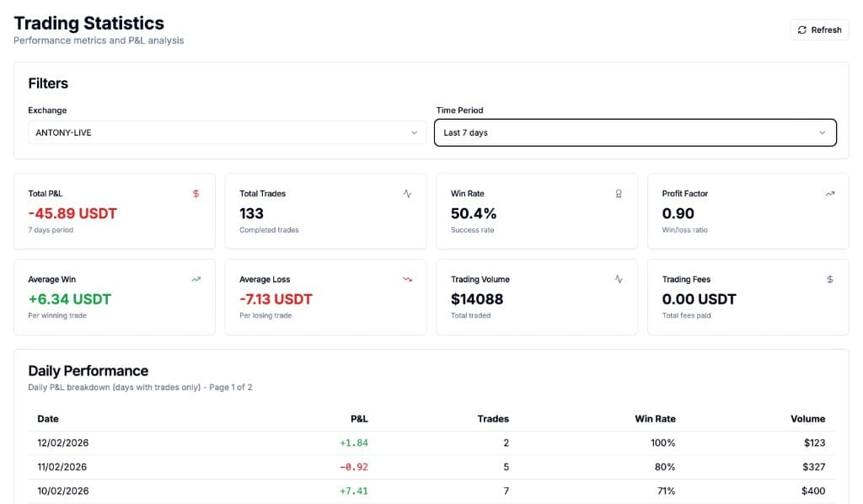The image size is (863, 504).
Task: Click the circular refresh arrows icon
Action: [x=801, y=29]
